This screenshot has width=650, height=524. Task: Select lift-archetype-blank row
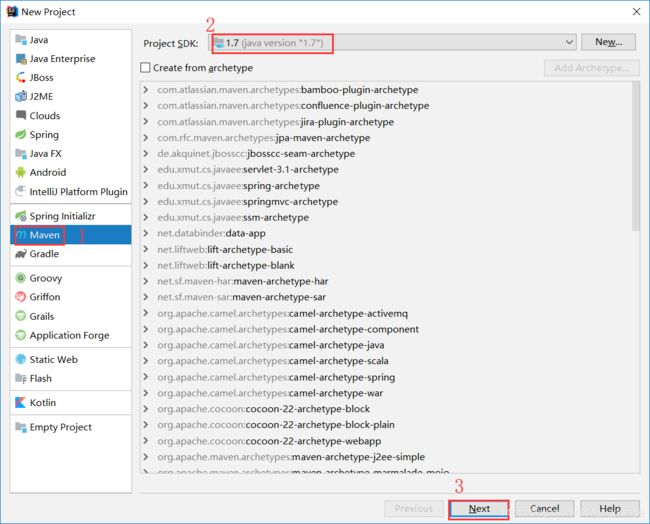pos(386,265)
